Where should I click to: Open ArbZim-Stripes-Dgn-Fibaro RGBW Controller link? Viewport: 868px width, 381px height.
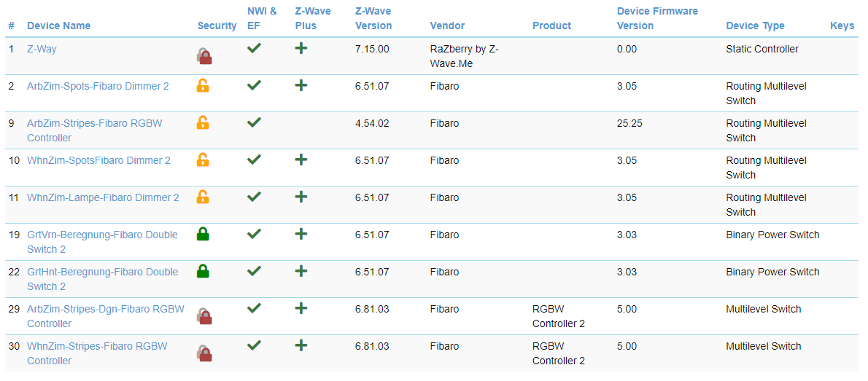point(106,315)
